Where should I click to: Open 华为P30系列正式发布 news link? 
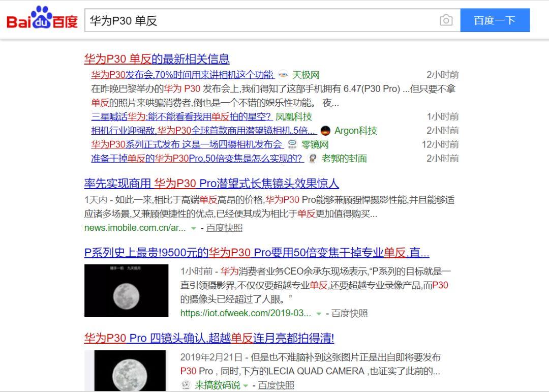click(187, 144)
